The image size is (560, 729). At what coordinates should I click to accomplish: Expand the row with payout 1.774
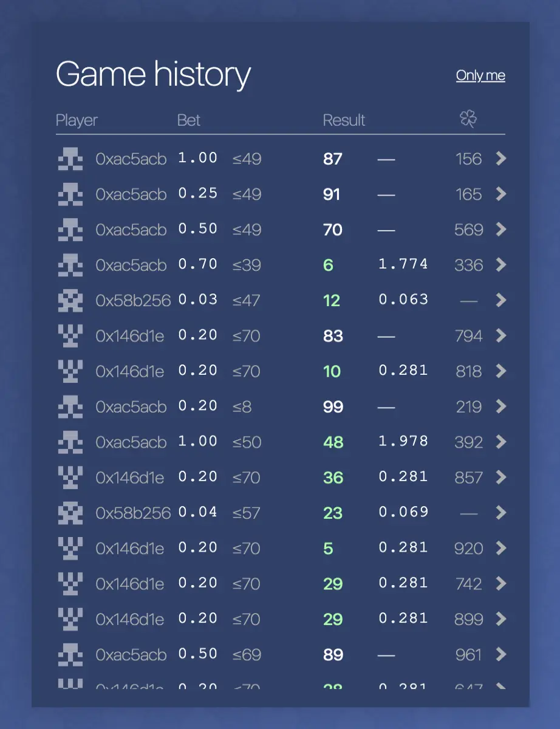[501, 264]
